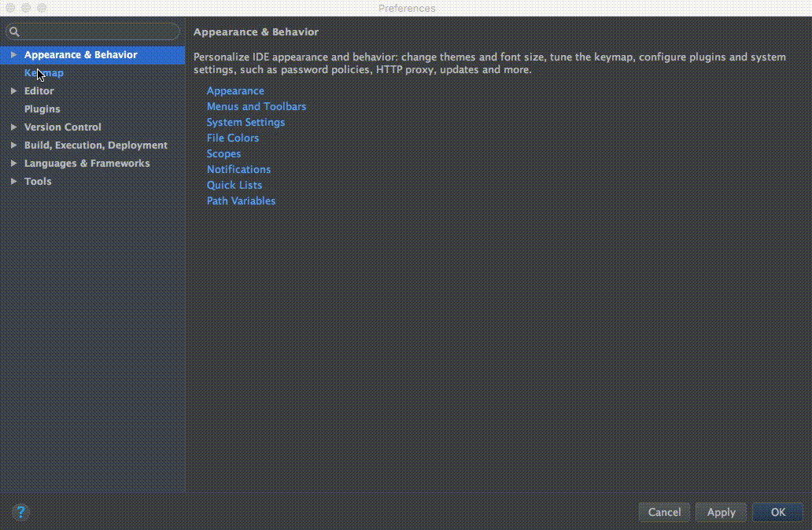Select Plugins in the settings tree

coord(42,109)
